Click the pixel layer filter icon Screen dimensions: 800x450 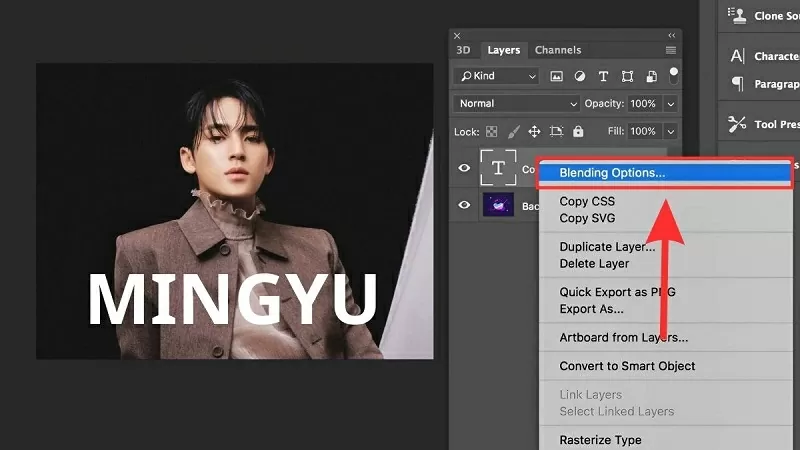tap(557, 76)
